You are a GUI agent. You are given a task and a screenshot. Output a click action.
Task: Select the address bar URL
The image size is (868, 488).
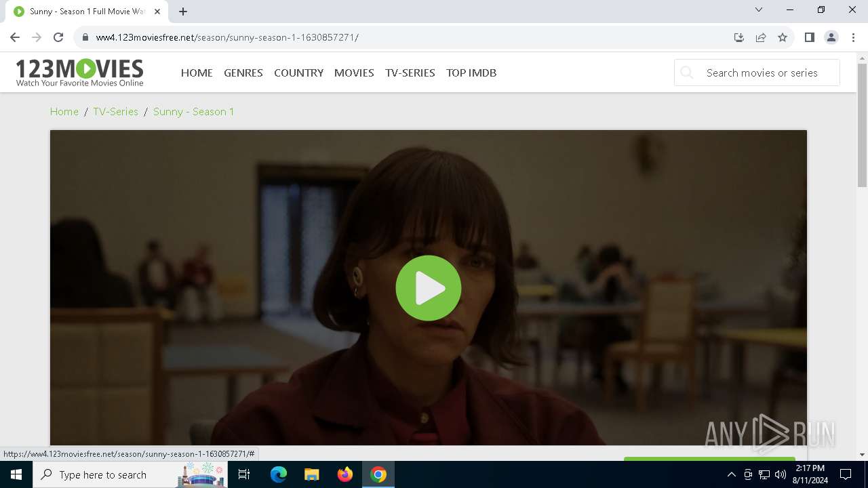pos(227,37)
